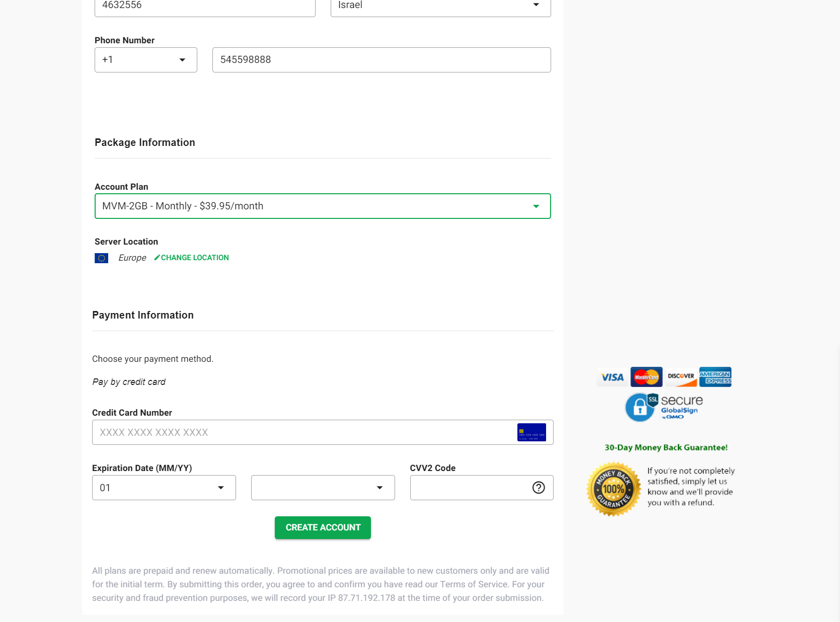Open the Account Plan dropdown

click(323, 206)
